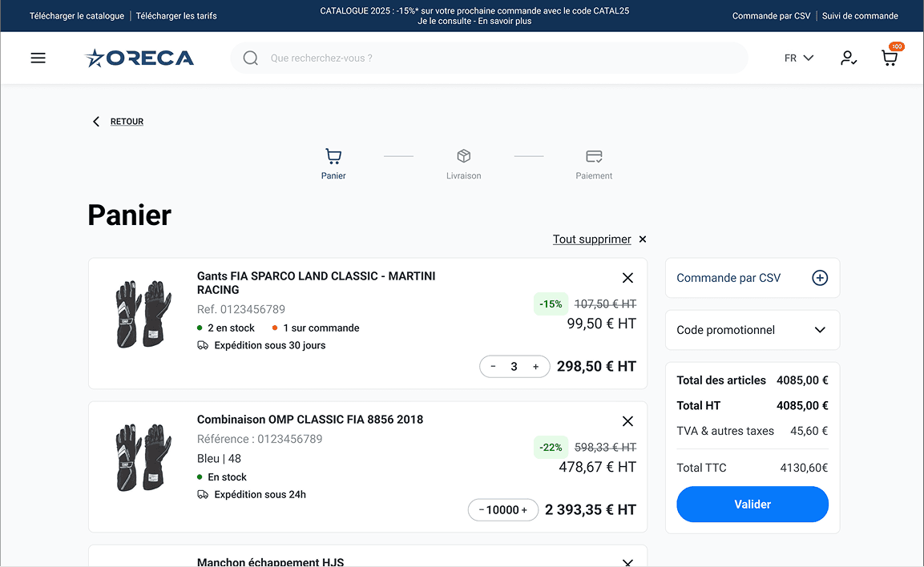Click the search magnifier icon

(x=251, y=58)
